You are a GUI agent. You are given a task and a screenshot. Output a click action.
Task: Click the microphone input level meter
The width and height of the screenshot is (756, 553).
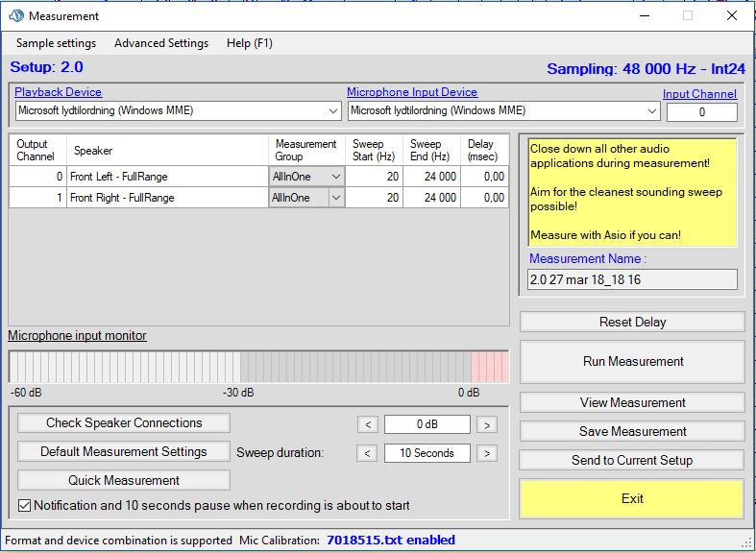click(258, 367)
